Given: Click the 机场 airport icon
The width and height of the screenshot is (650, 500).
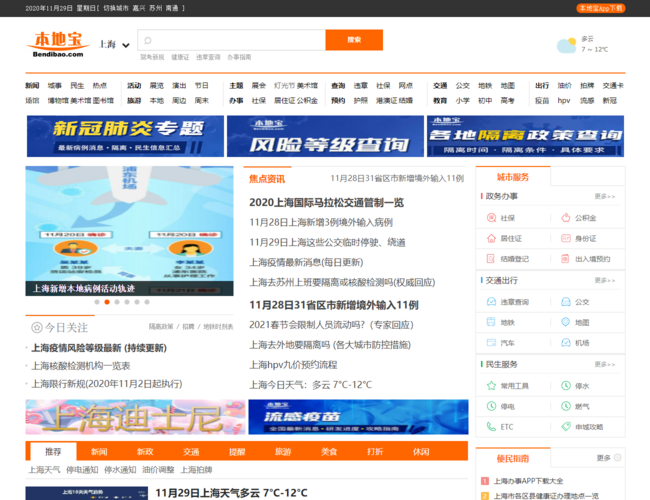Looking at the screenshot, I should [x=566, y=343].
